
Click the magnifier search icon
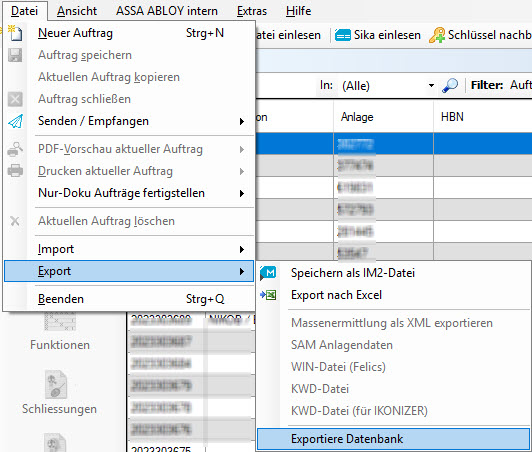pos(450,86)
